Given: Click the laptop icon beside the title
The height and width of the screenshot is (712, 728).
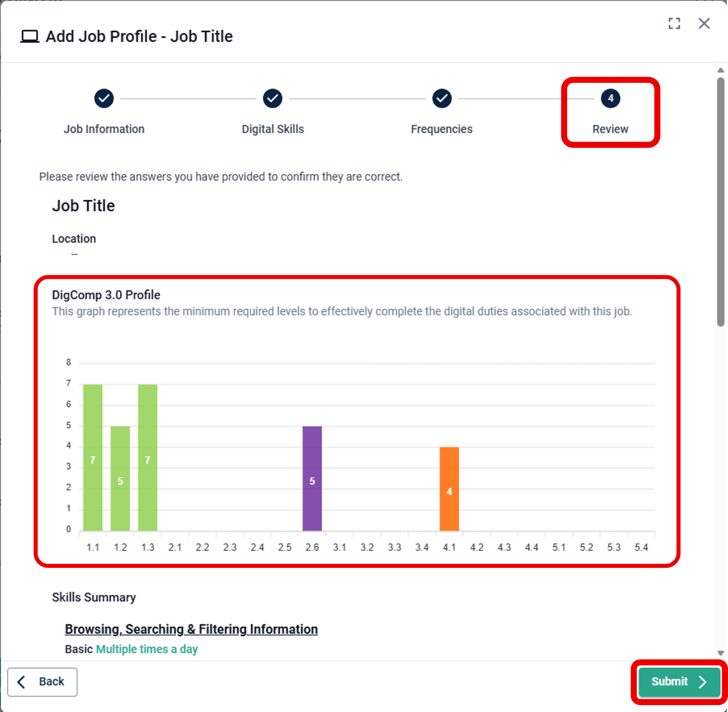Looking at the screenshot, I should coord(30,37).
